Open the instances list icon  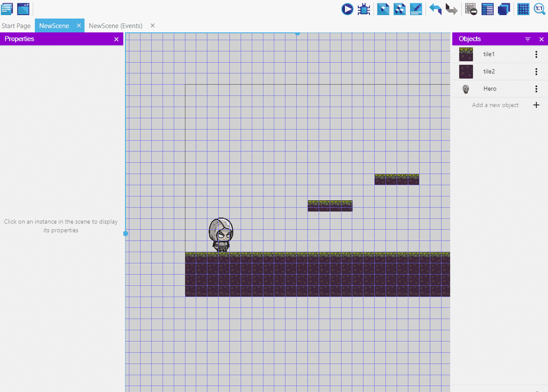(x=488, y=9)
